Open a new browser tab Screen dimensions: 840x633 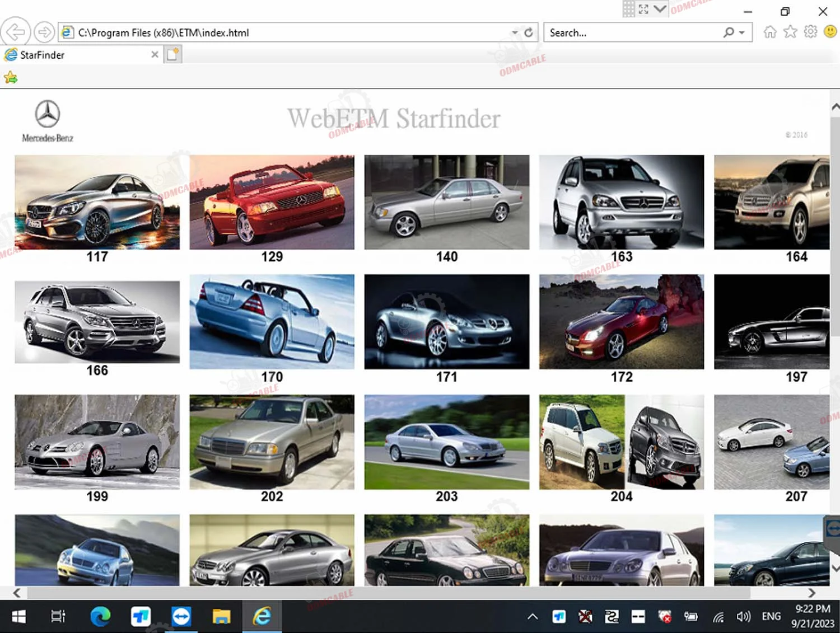tap(172, 54)
